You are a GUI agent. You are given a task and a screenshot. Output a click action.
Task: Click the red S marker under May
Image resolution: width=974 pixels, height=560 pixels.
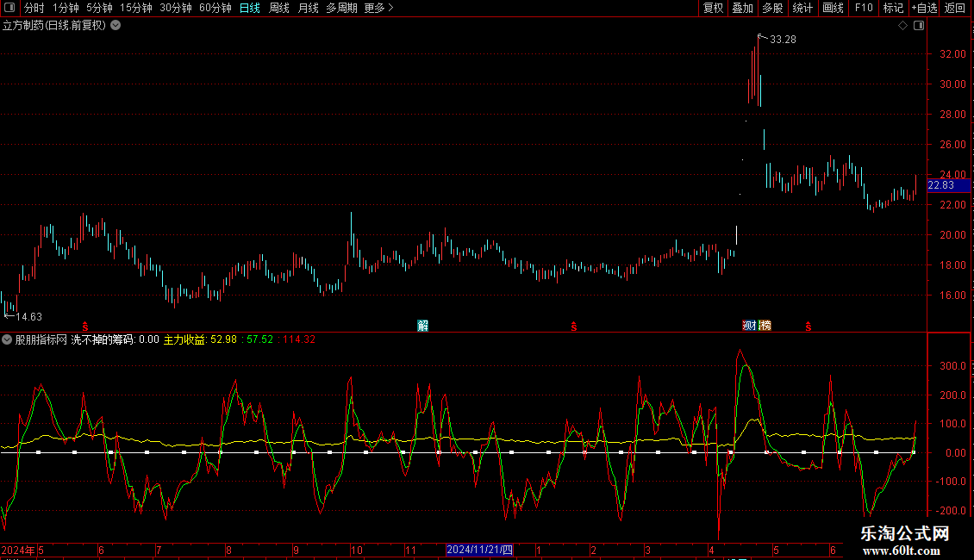[85, 327]
